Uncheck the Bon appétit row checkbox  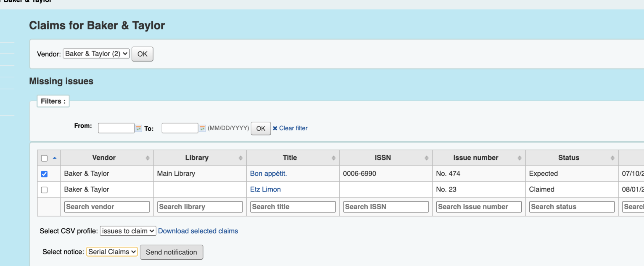[x=44, y=174]
